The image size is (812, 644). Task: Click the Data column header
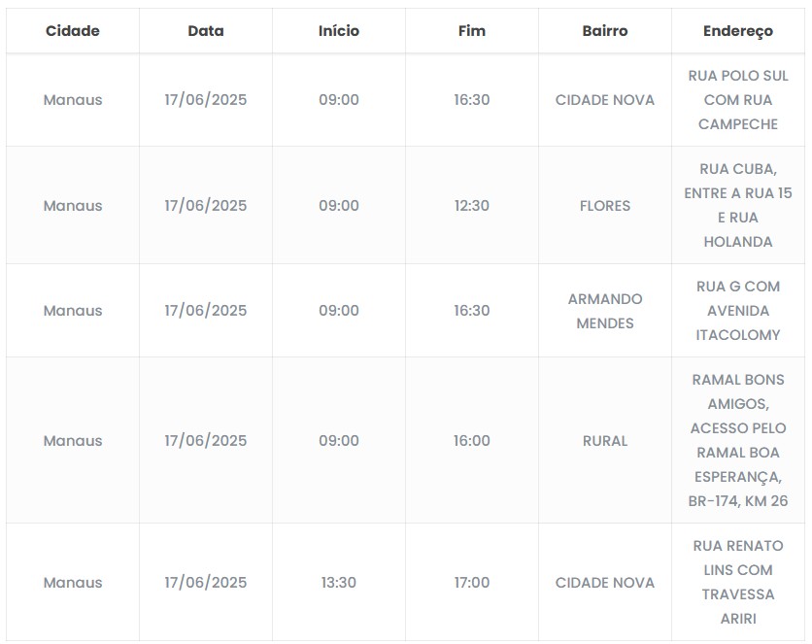[206, 31]
